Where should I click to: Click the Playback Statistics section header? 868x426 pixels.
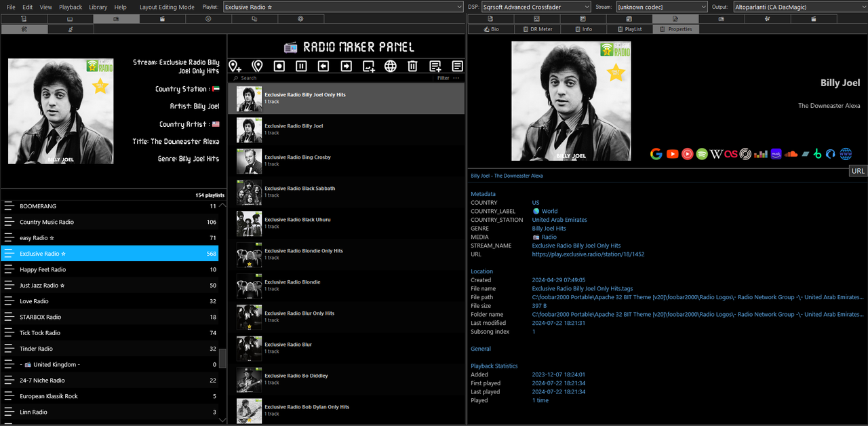(x=494, y=366)
